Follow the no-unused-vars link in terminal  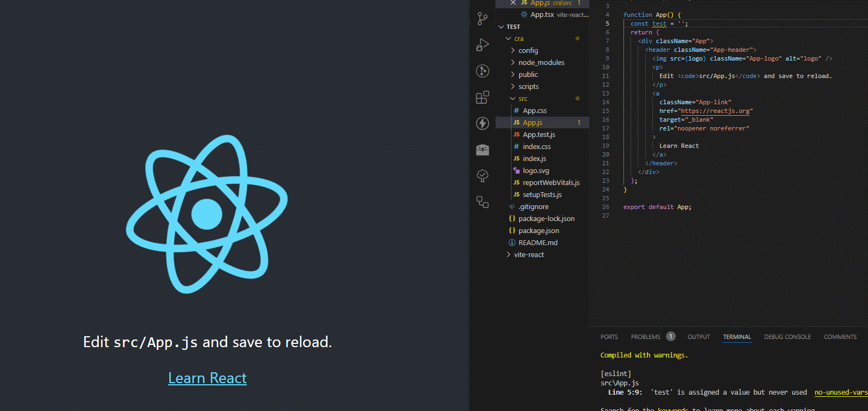tap(840, 392)
